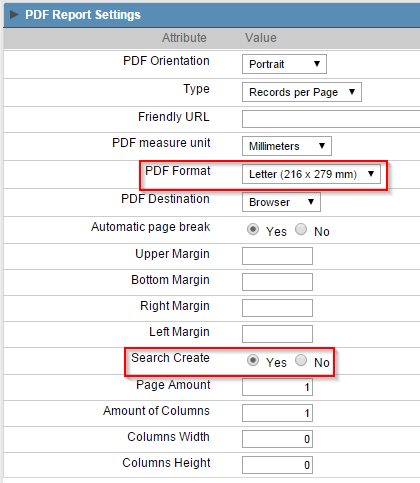Click the Friendly URL text field
The width and height of the screenshot is (420, 483).
point(331,119)
